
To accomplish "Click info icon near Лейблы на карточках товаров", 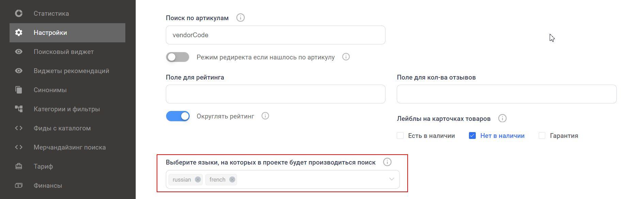I will (x=502, y=118).
